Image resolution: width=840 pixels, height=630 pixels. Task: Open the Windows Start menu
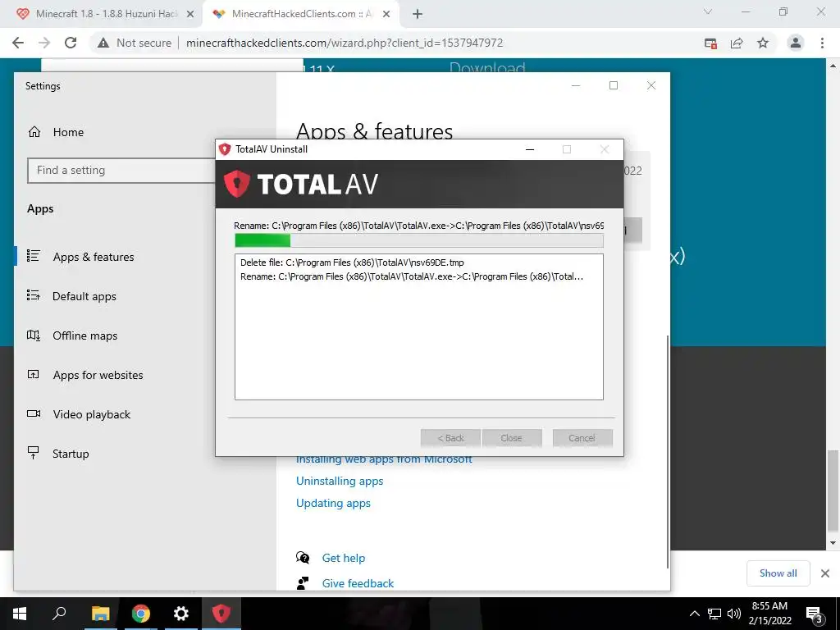point(20,614)
